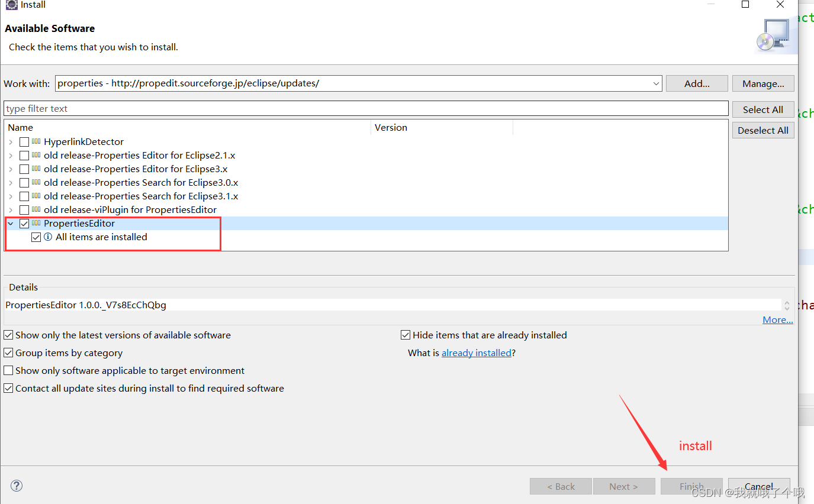This screenshot has width=814, height=504.
Task: Expand old release-Properties Search for Eclipse3.1.x node
Action: click(x=11, y=196)
